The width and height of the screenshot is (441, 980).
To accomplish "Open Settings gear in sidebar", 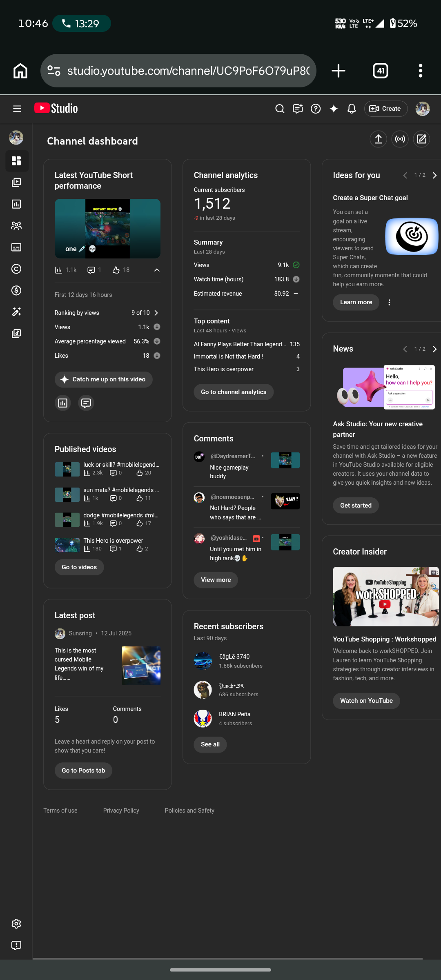I will tap(16, 924).
